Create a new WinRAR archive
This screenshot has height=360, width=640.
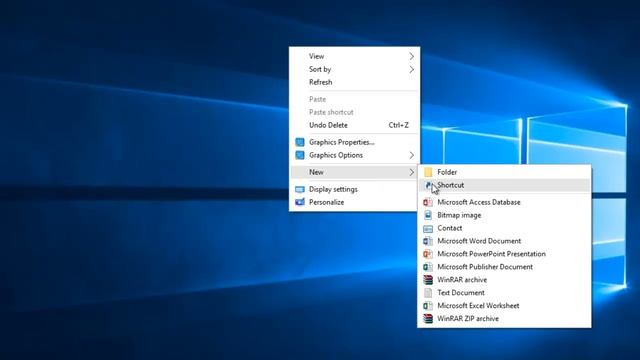(504, 280)
